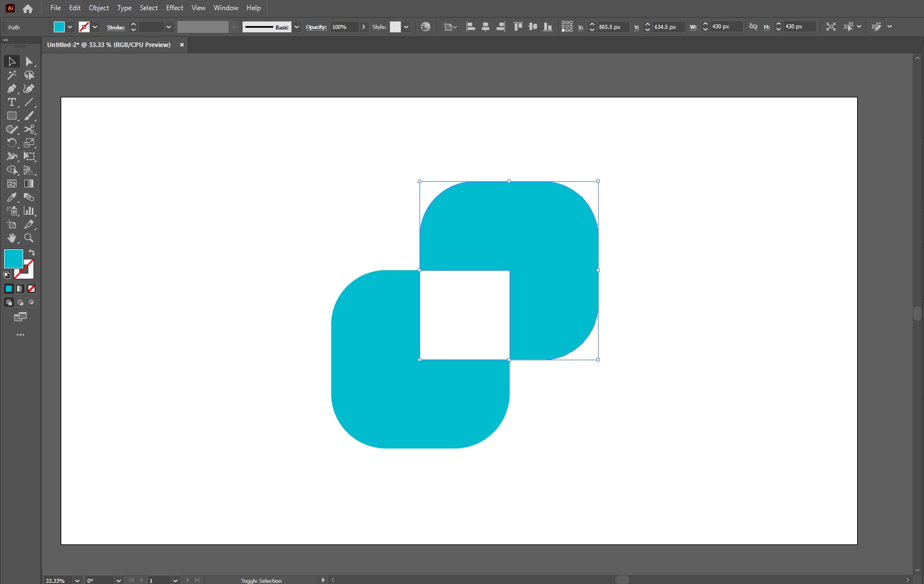
Task: Reset to default fill and stroke
Action: (x=7, y=275)
